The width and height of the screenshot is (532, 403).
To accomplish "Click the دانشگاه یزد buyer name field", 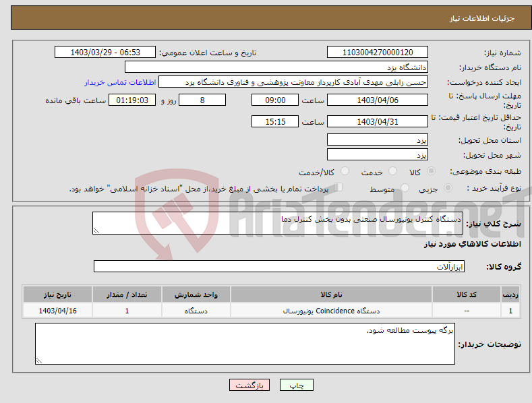I will point(276,67).
